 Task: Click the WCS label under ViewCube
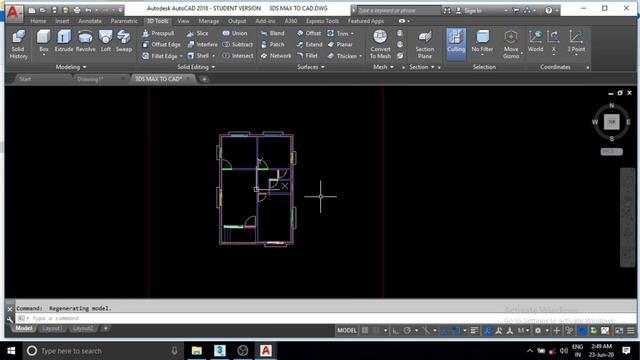coord(611,151)
